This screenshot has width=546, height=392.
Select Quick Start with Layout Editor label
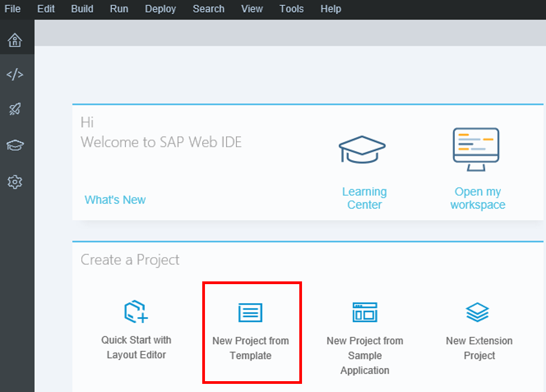[136, 348]
